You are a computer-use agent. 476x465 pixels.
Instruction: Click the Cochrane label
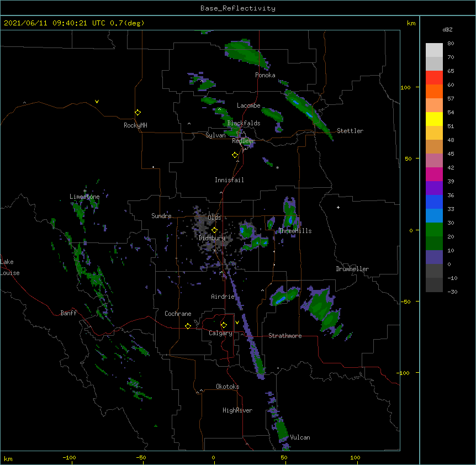pyautogui.click(x=178, y=314)
